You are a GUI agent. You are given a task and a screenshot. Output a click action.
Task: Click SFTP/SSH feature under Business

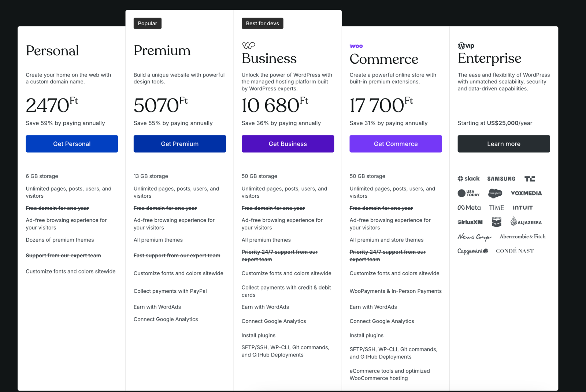[x=286, y=351]
